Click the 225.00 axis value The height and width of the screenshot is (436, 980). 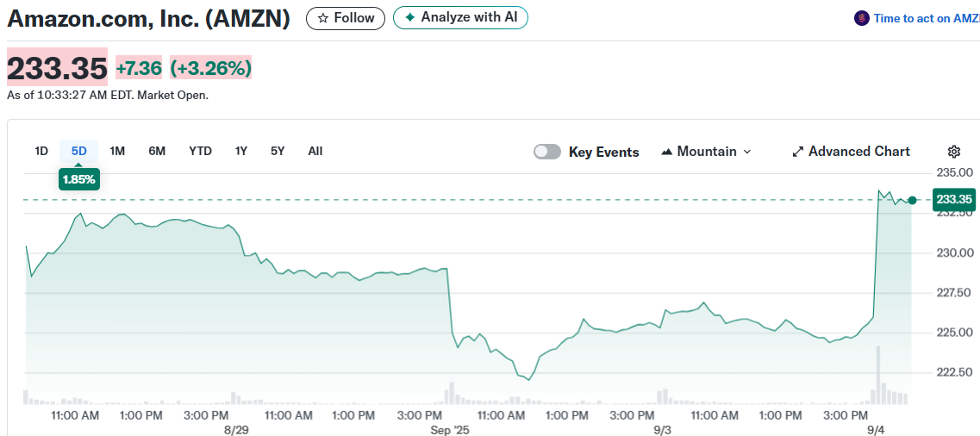[956, 333]
